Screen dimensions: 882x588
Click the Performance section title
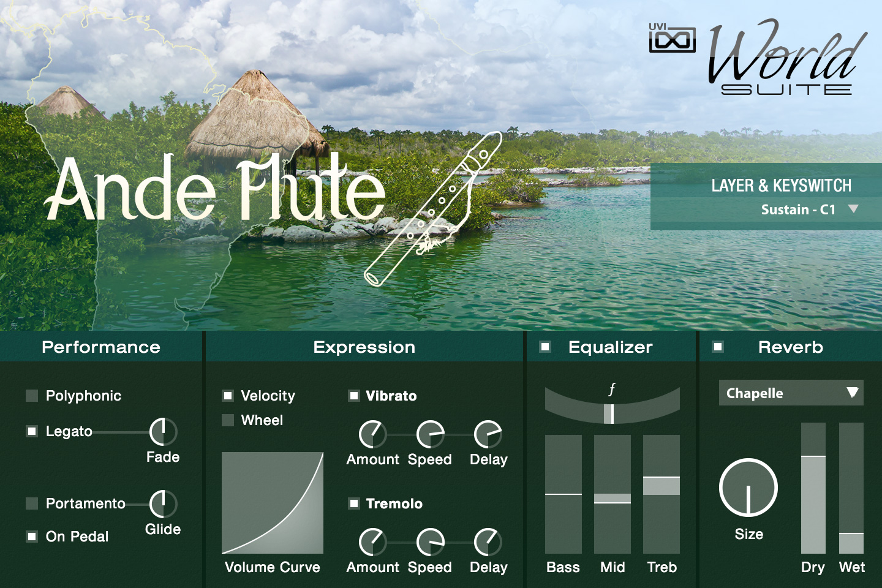pos(101,347)
